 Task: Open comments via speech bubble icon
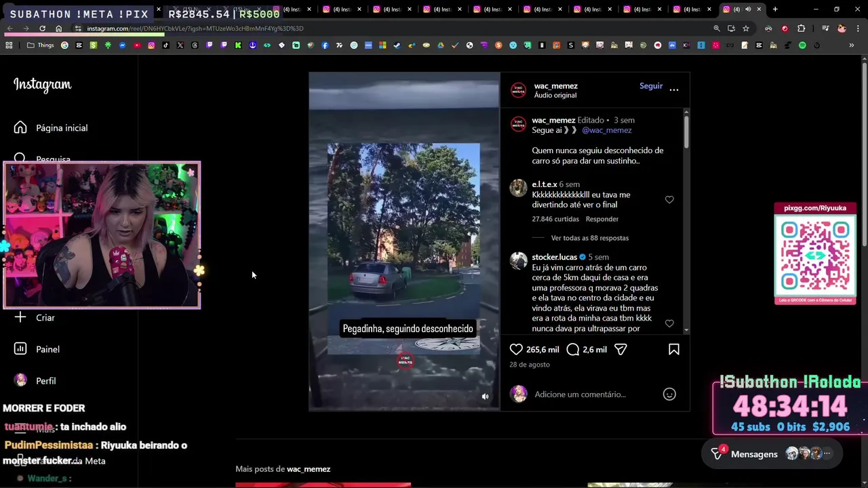572,349
